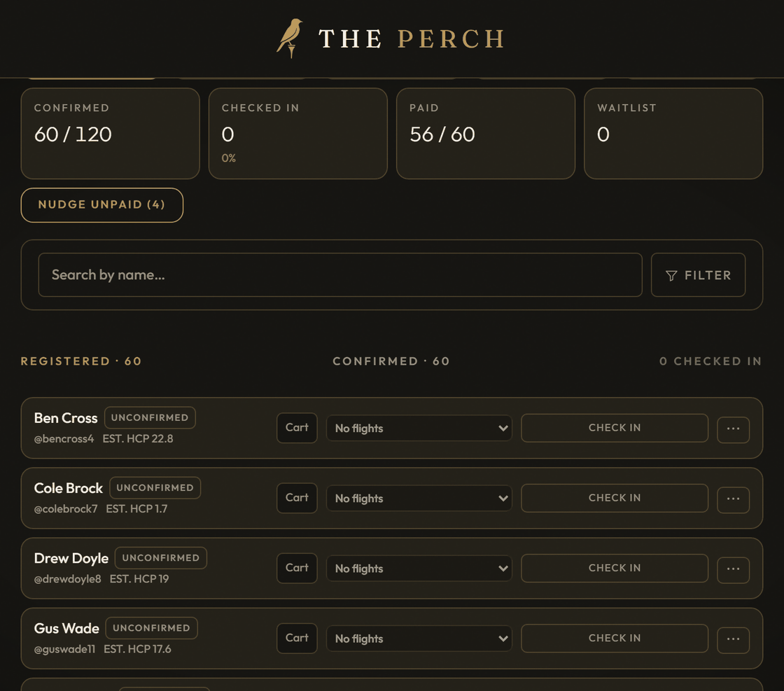The width and height of the screenshot is (784, 691).
Task: Toggle Cart for Gus Wade
Action: [297, 638]
